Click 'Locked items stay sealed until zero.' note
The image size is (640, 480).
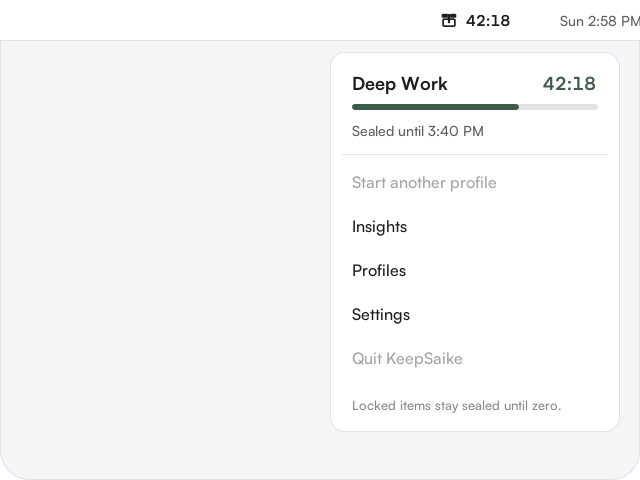456,406
